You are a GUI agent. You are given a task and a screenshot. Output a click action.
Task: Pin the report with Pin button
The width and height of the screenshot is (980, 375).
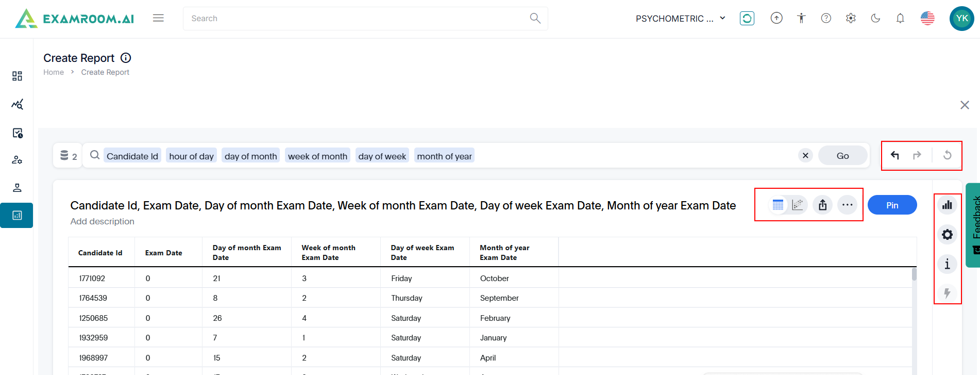click(892, 205)
